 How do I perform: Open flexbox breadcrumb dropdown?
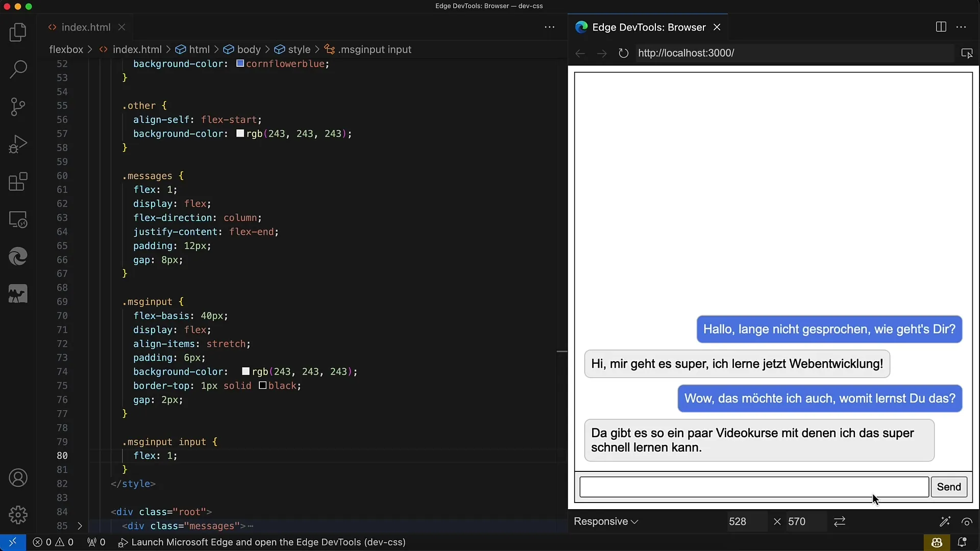(x=66, y=49)
